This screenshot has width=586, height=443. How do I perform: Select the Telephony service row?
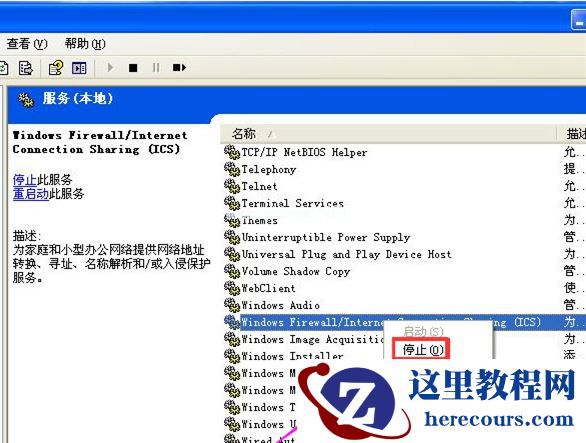coord(269,169)
